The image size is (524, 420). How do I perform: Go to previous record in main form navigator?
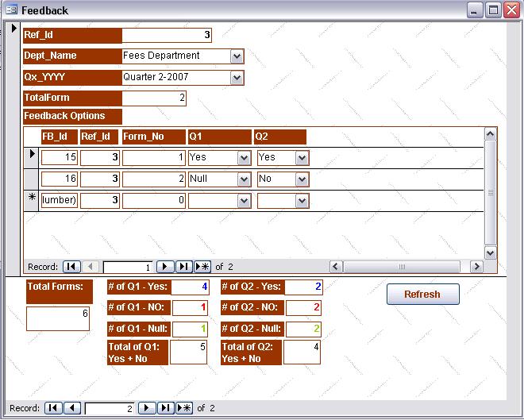coord(71,408)
